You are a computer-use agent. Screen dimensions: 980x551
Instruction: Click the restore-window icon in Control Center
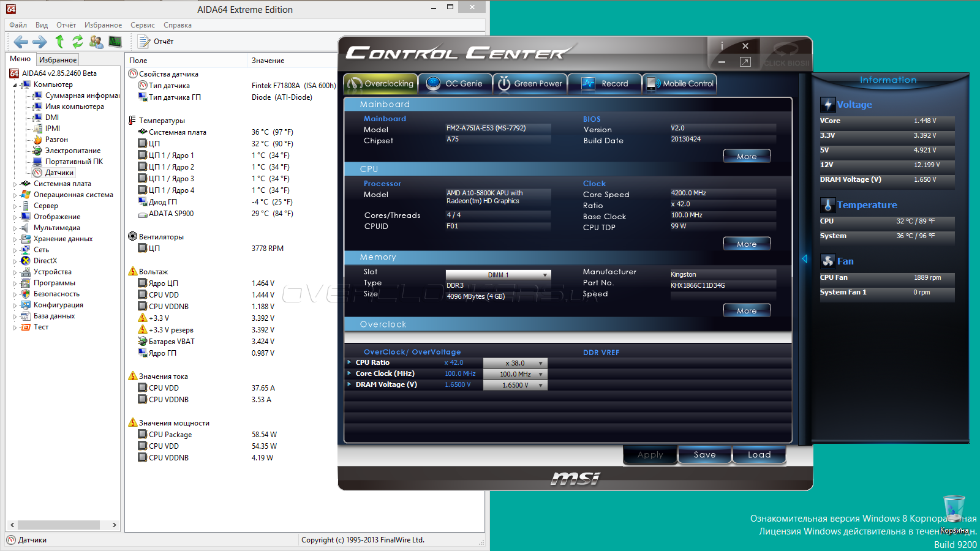(x=745, y=62)
